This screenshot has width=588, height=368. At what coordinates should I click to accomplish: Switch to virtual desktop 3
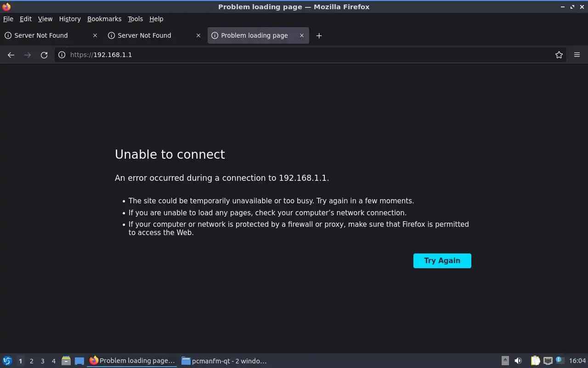[x=42, y=361]
